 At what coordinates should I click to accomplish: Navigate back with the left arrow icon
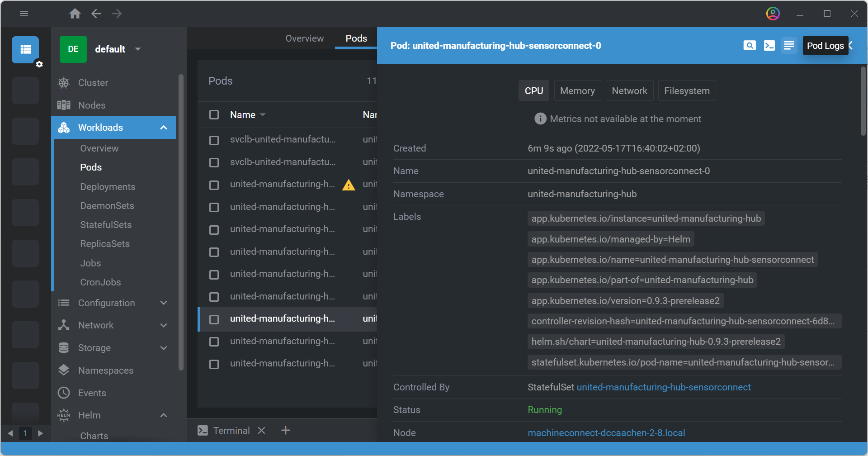pyautogui.click(x=96, y=14)
